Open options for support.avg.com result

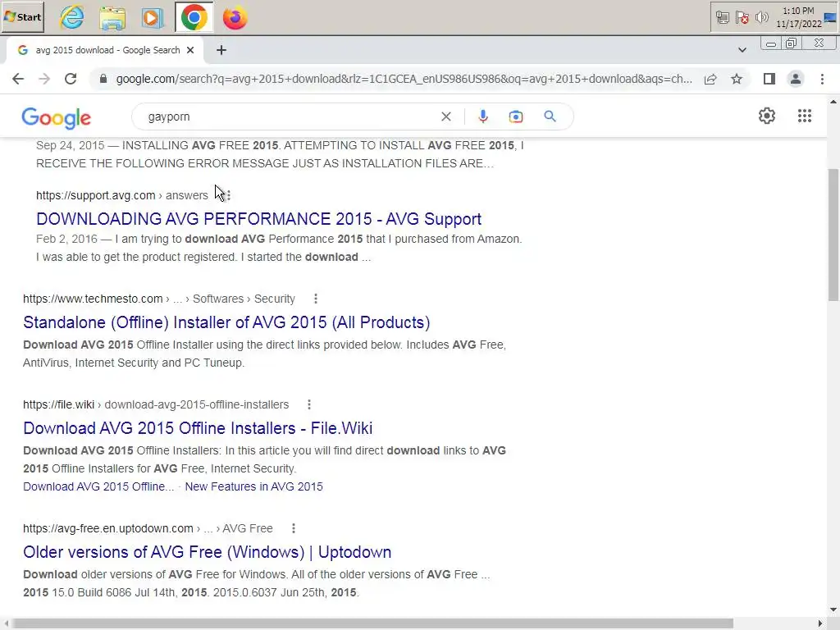tap(229, 195)
